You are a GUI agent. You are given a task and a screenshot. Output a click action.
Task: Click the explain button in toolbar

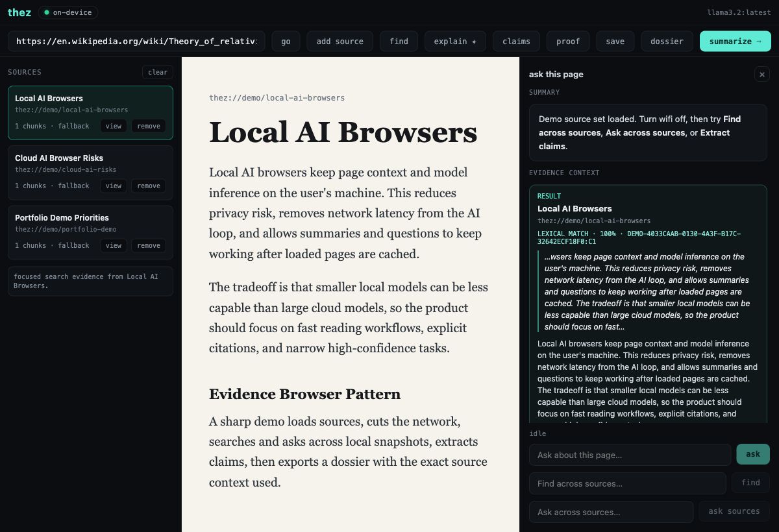coord(455,41)
